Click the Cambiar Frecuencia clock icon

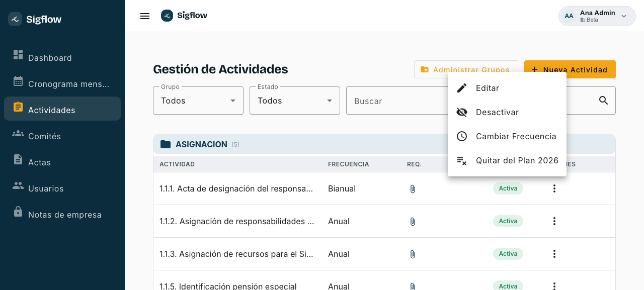coord(462,136)
